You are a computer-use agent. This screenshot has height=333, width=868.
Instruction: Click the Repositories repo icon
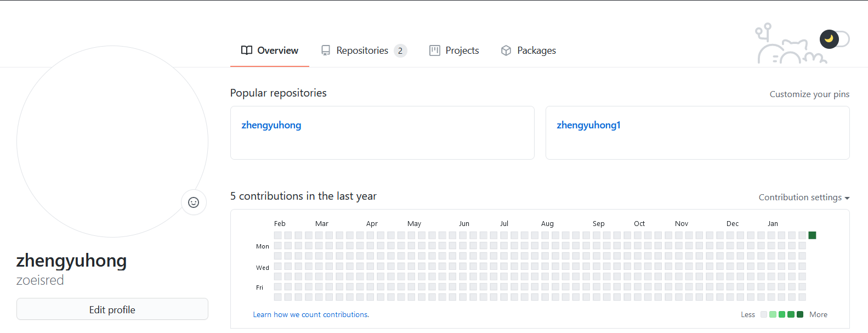click(326, 50)
